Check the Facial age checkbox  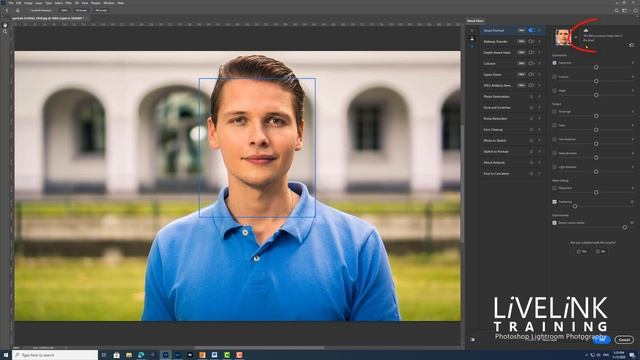pyautogui.click(x=554, y=111)
